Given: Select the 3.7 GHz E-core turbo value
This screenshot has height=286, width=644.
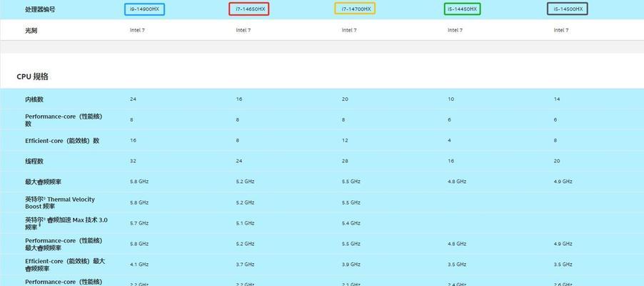Looking at the screenshot, I should tap(245, 264).
